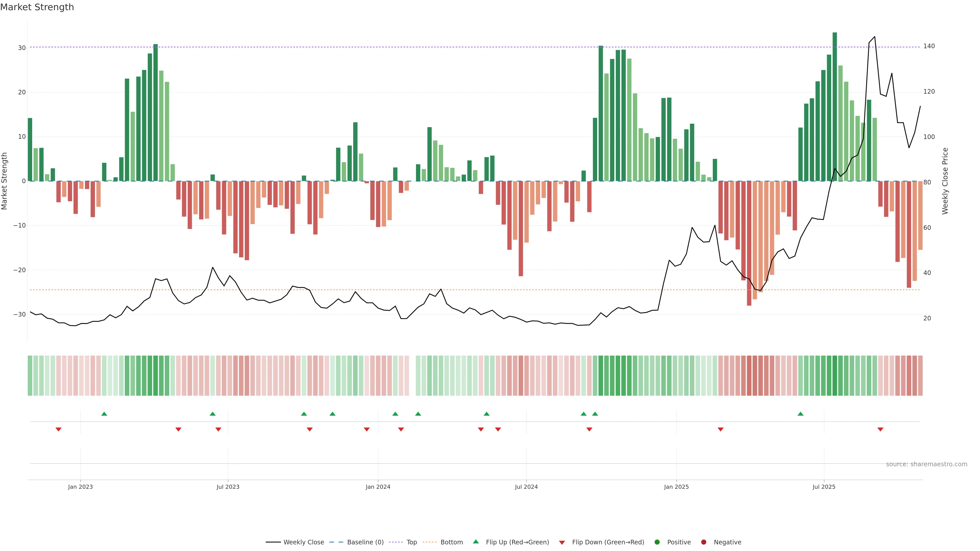Click the lone green flip-up marker before Jul 2025
Viewport: 980px width, 551px height.
coord(800,414)
